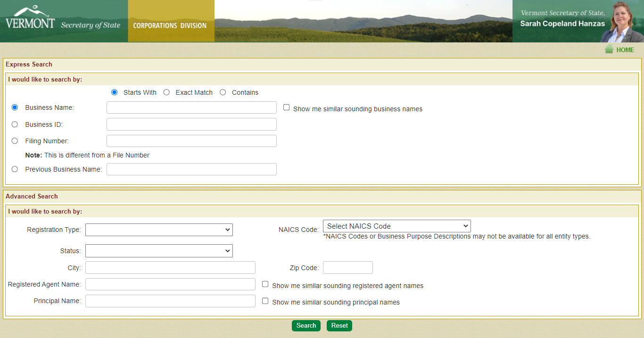The height and width of the screenshot is (338, 644).
Task: Click the Advanced Search section heading
Action: pyautogui.click(x=32, y=196)
